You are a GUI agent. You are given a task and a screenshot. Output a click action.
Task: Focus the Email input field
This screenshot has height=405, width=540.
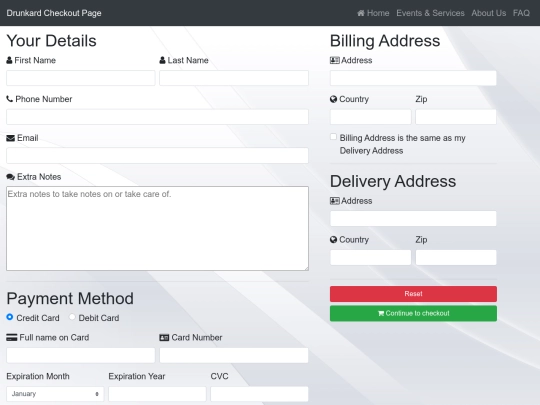click(x=157, y=156)
